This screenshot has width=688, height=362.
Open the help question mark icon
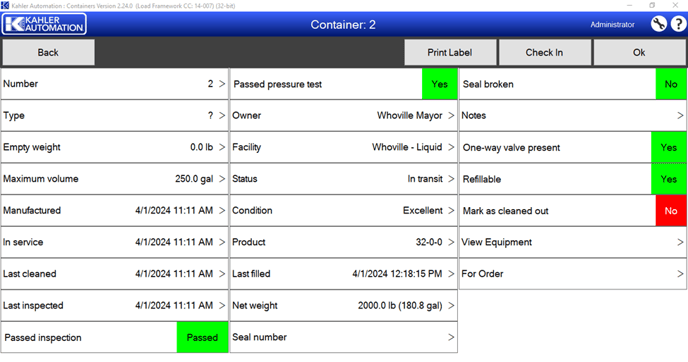tap(678, 24)
